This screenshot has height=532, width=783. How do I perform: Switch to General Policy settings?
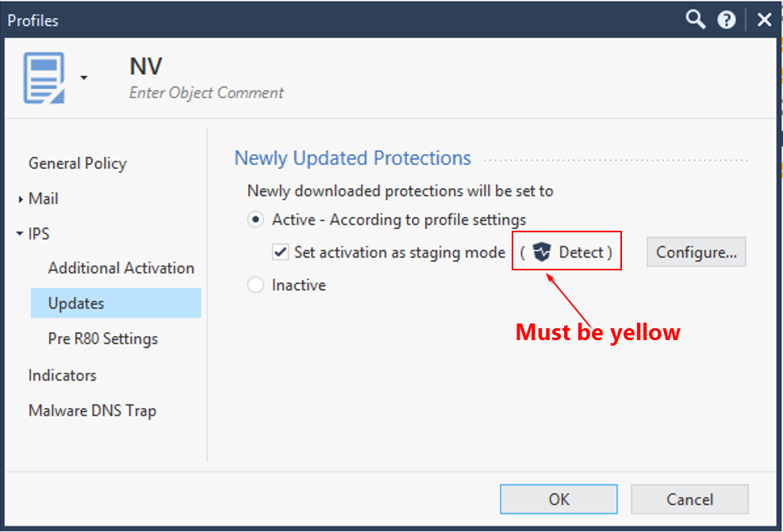coord(77,163)
